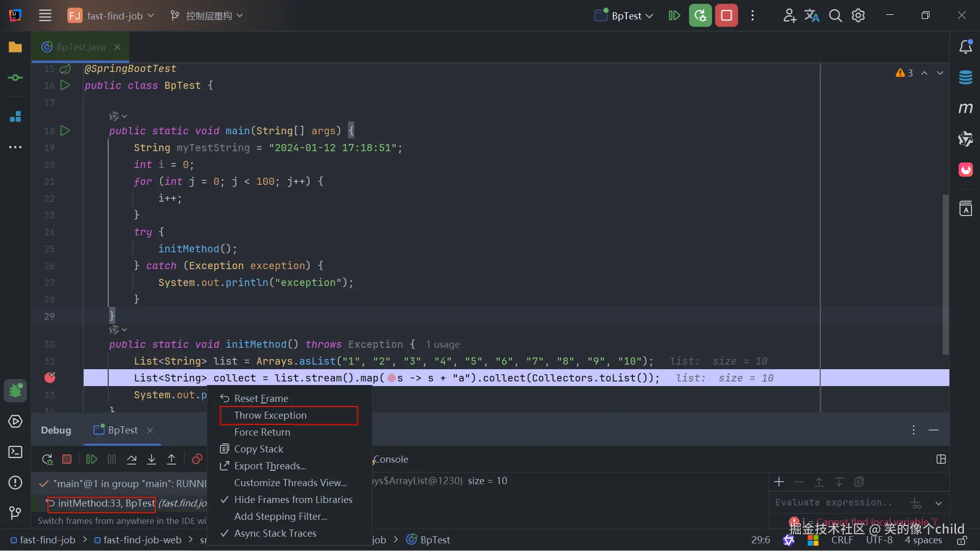
Task: Click Step Over in the Debug toolbar
Action: (132, 460)
